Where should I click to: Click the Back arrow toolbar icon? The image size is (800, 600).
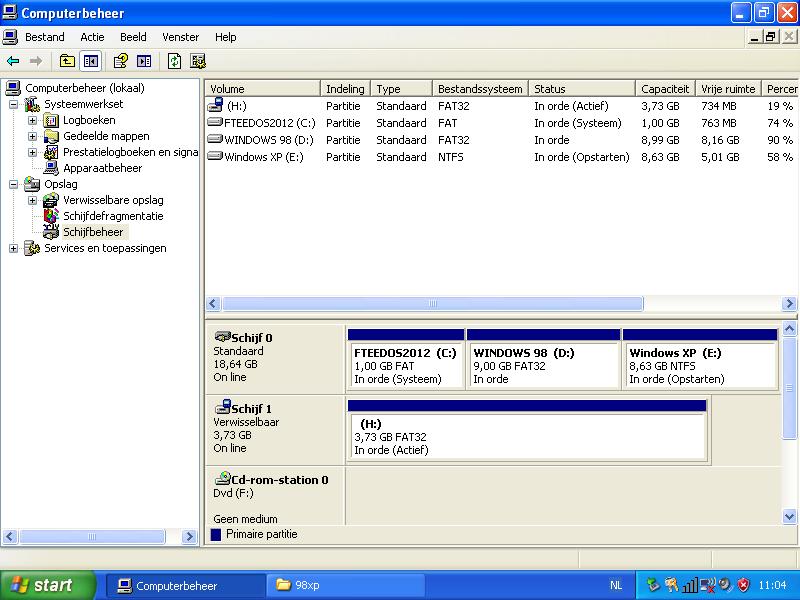[x=13, y=62]
